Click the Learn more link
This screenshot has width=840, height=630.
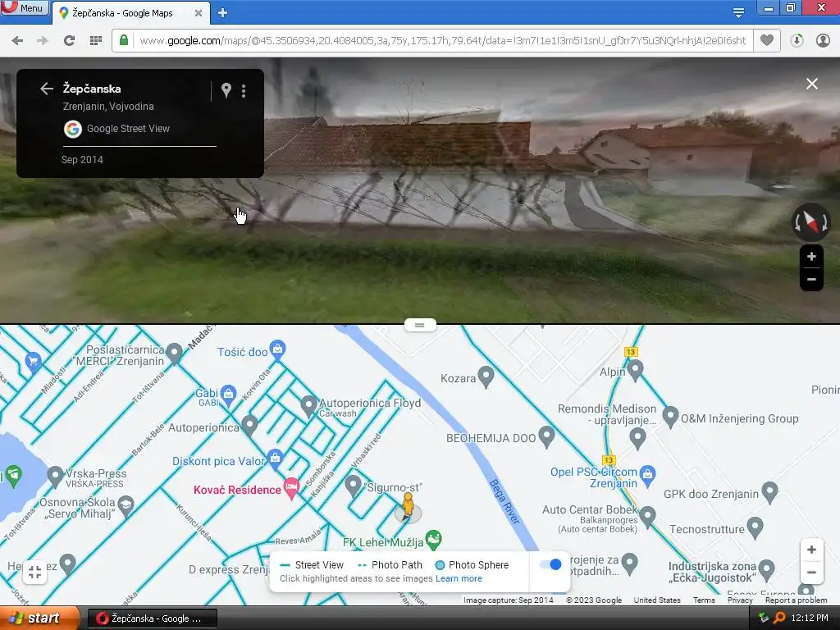459,578
